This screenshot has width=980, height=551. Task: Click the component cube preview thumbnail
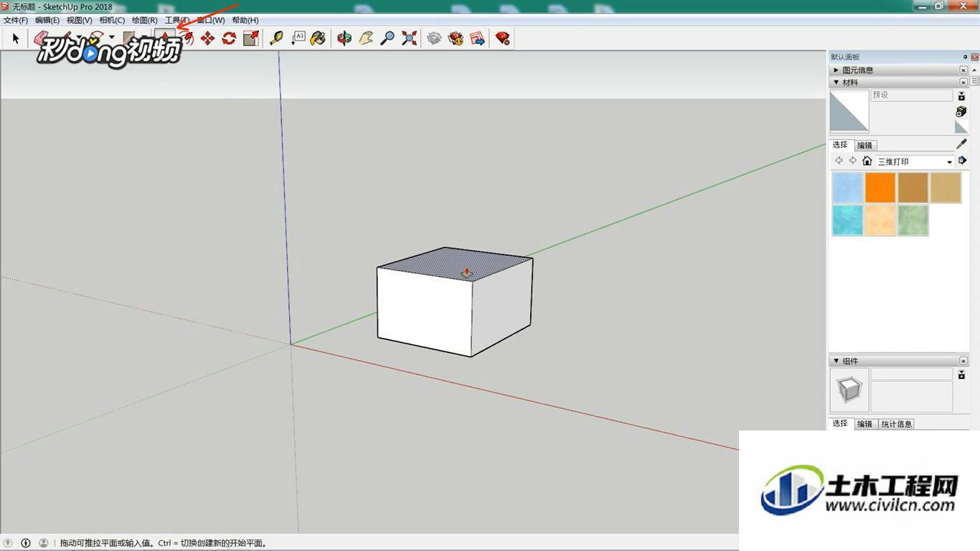[849, 390]
